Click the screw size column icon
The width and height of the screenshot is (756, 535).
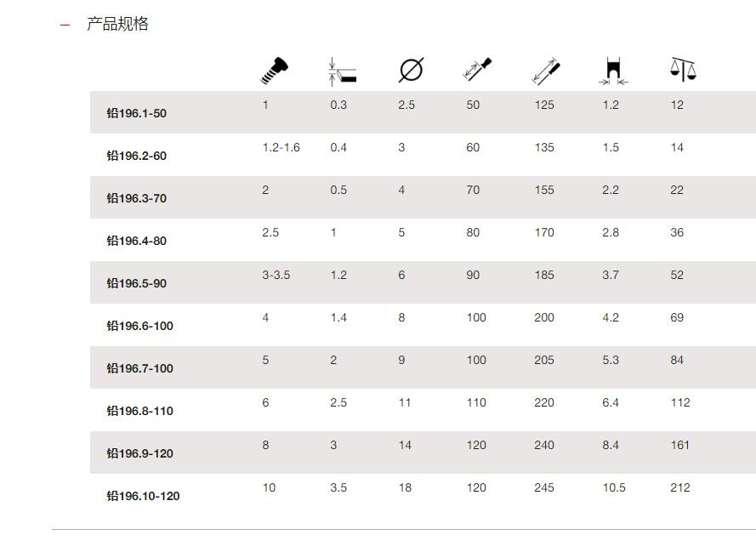(x=275, y=71)
